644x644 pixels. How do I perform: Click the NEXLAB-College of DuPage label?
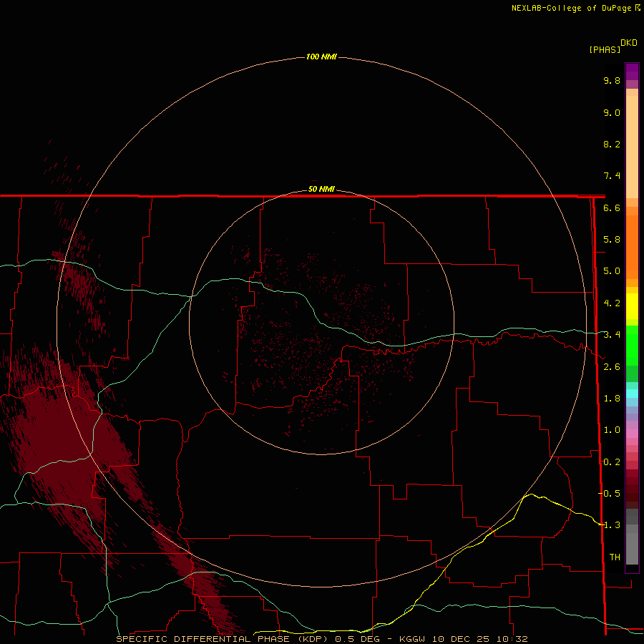(575, 8)
